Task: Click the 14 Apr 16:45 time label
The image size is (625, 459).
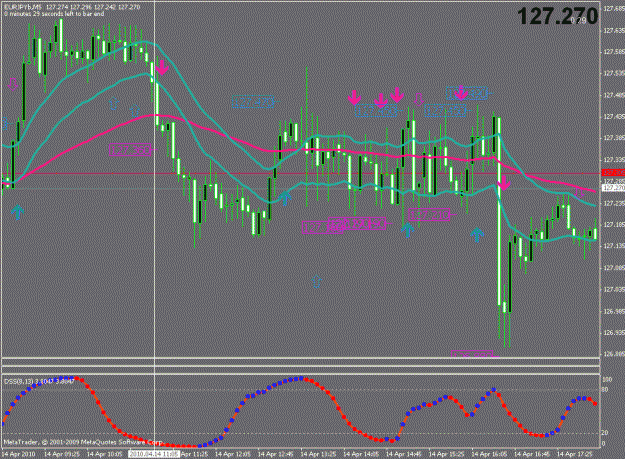Action: (532, 454)
